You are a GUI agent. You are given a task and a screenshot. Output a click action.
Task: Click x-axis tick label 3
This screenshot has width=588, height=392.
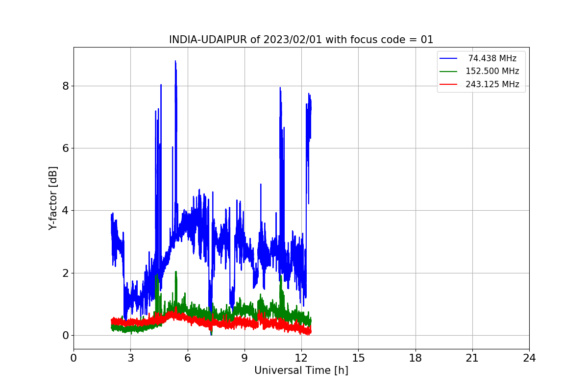[130, 358]
